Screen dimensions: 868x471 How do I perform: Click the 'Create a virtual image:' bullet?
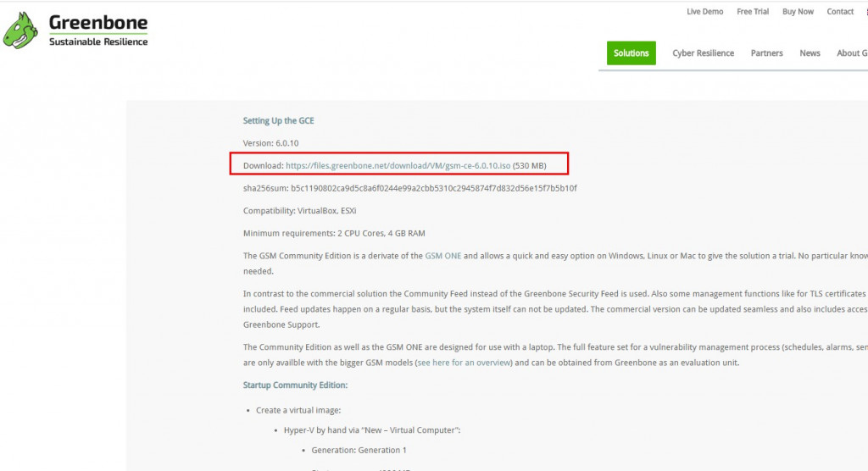pos(298,410)
